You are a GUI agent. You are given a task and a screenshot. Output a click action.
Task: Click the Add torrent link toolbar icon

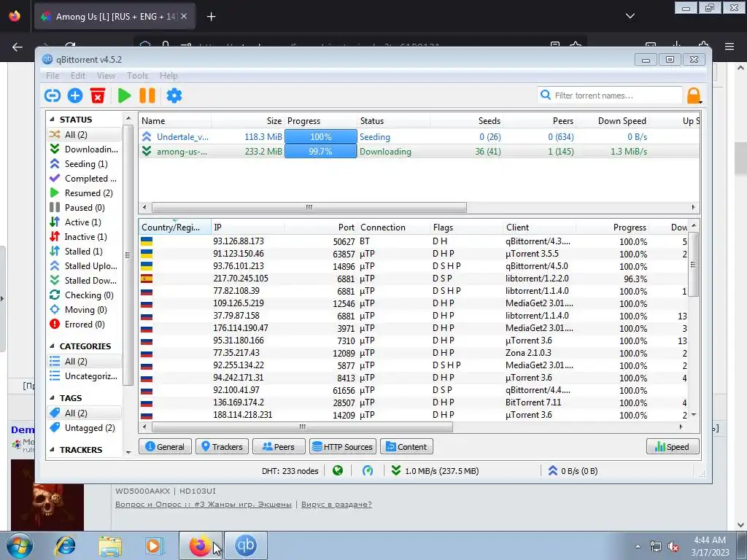pos(53,96)
